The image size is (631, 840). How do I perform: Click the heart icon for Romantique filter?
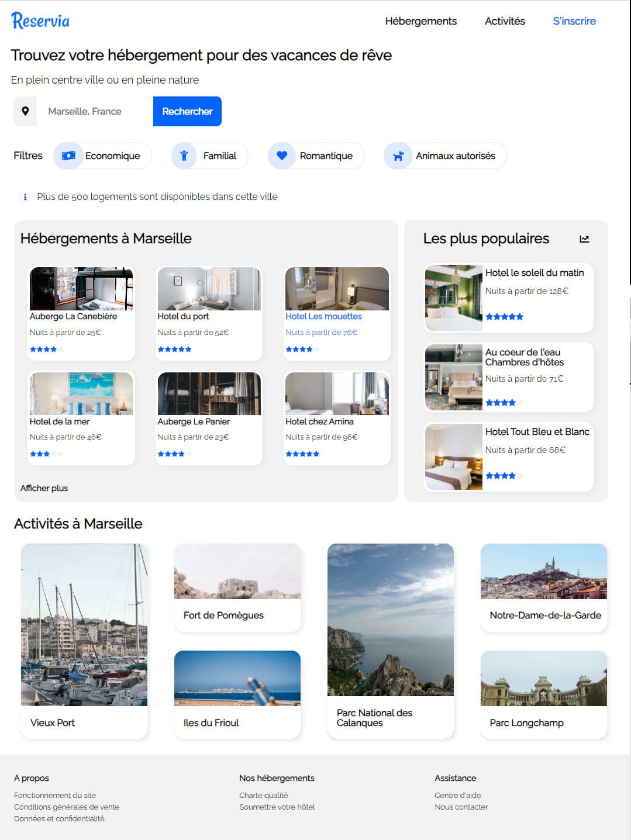pos(282,156)
